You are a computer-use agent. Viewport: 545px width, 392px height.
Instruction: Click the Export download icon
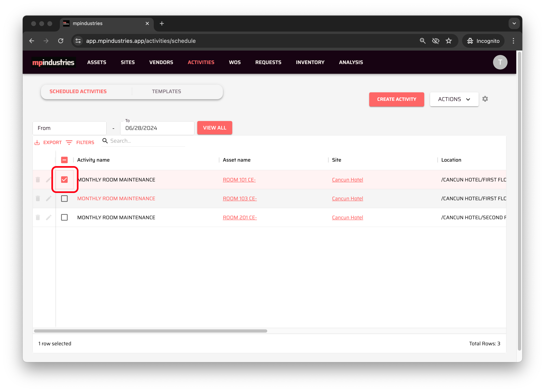37,143
